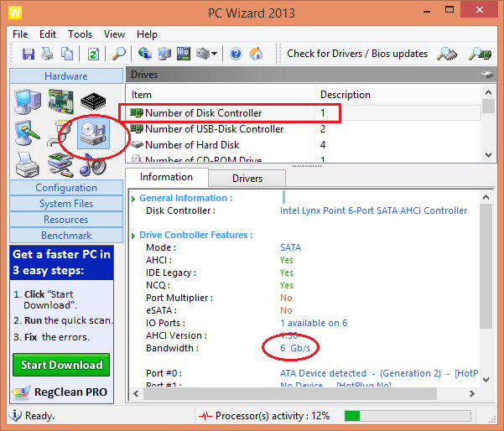Open the Tools menu
The image size is (504, 431).
(x=80, y=34)
